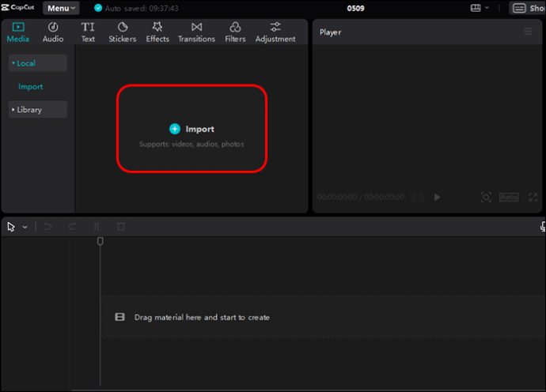Click the Import link under Local
546x392 pixels.
click(31, 87)
